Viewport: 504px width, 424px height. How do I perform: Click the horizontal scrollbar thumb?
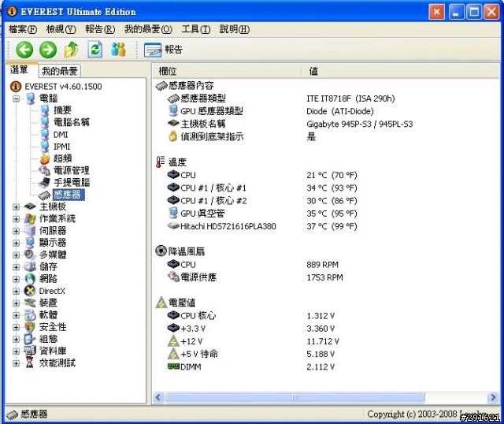[295, 398]
